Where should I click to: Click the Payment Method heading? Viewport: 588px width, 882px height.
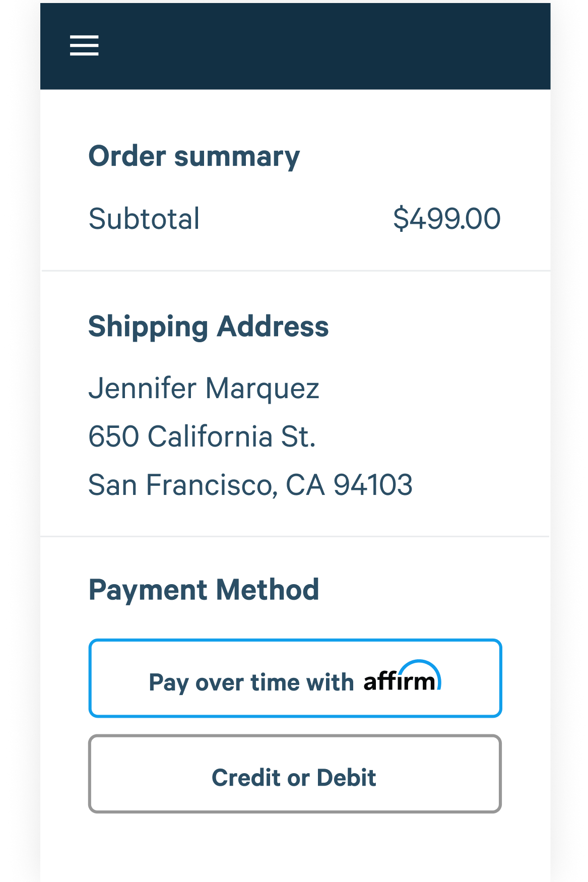click(204, 590)
